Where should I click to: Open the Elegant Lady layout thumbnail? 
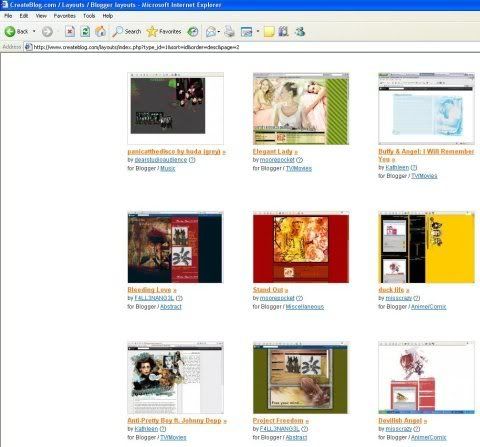point(301,108)
